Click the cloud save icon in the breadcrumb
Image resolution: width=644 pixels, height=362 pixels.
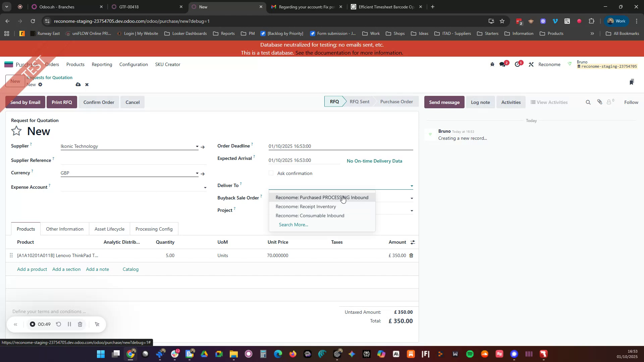pyautogui.click(x=78, y=84)
